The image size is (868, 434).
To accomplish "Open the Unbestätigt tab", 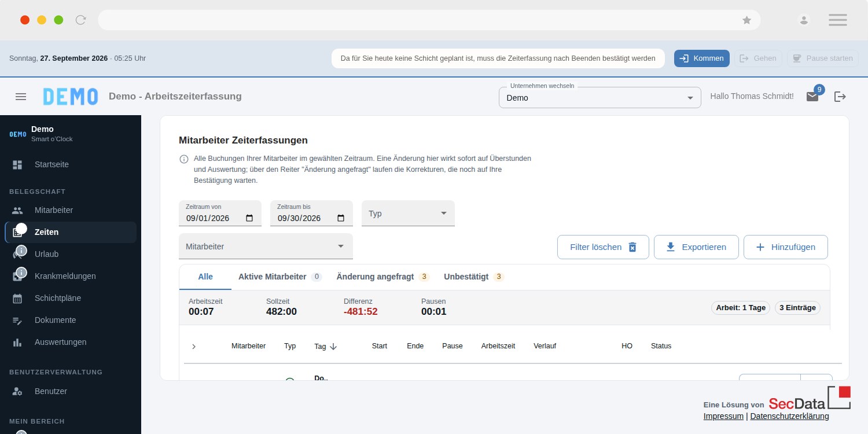I will click(474, 277).
